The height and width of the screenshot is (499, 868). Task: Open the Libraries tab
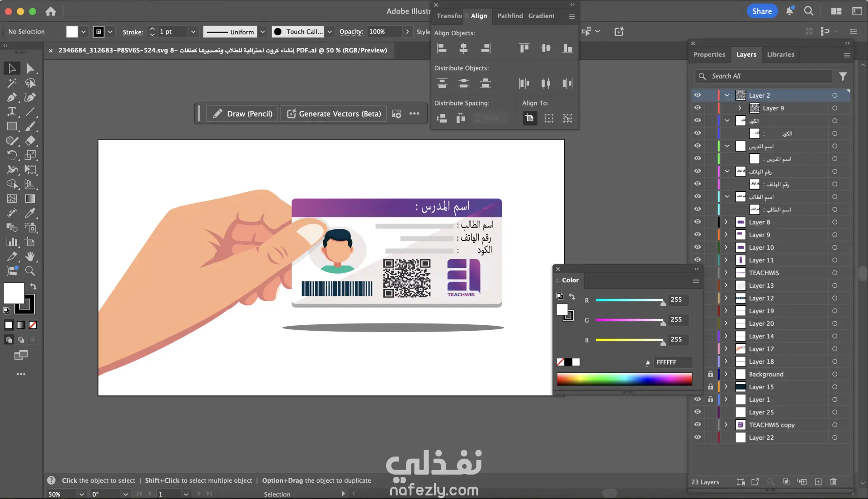pyautogui.click(x=780, y=55)
